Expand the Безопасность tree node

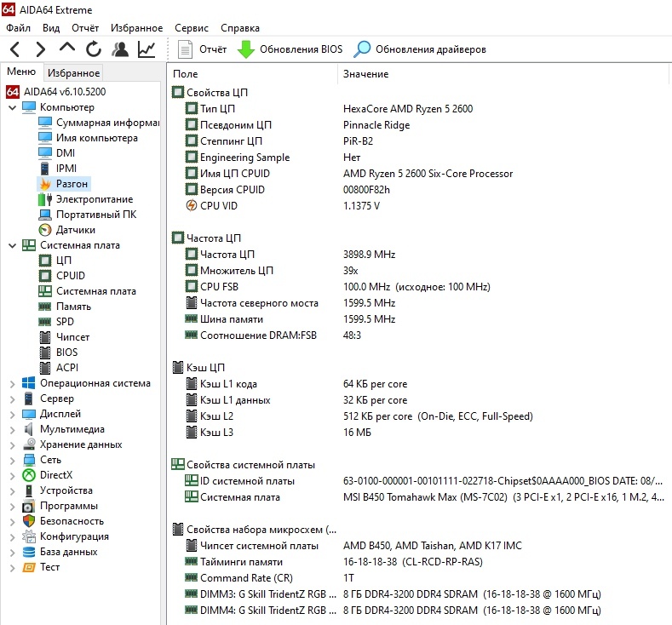(13, 522)
